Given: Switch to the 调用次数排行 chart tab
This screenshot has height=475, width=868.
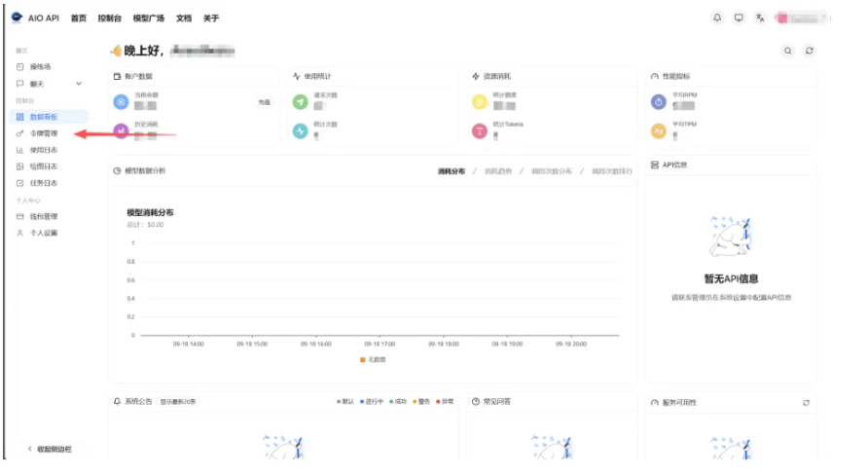Looking at the screenshot, I should [x=612, y=171].
